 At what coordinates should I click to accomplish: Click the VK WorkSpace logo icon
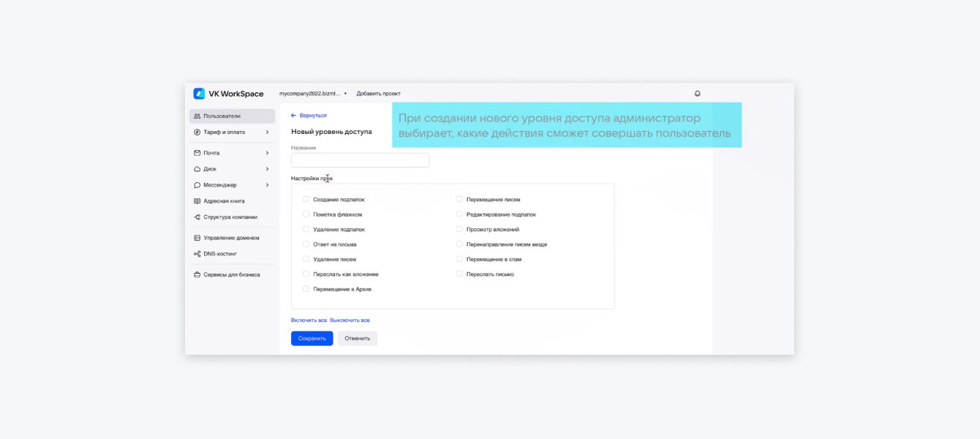[199, 94]
